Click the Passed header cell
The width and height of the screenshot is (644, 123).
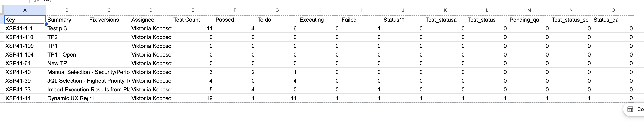[235, 20]
